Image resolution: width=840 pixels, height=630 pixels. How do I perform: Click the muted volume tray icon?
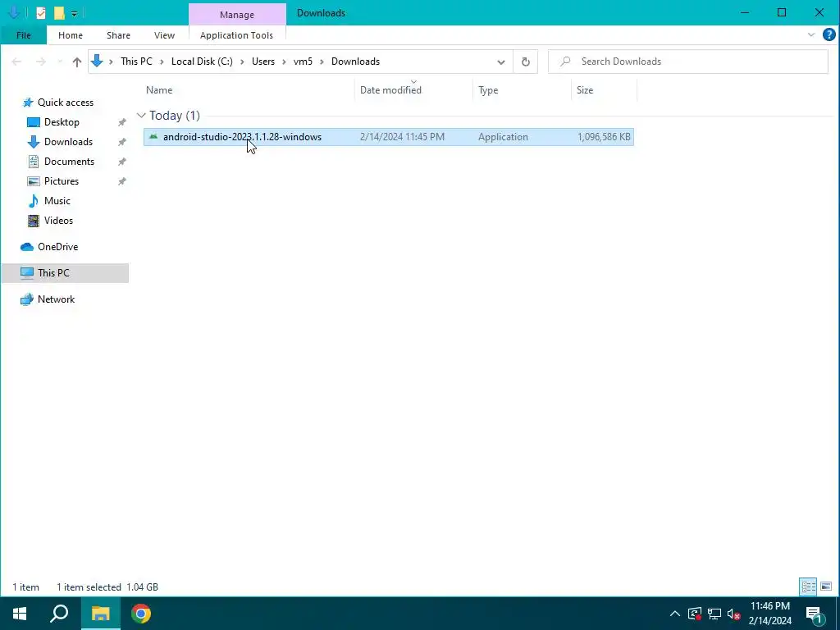tap(733, 614)
